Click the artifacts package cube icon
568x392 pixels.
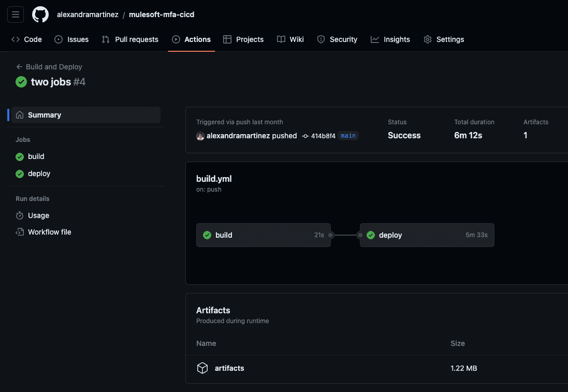click(x=202, y=368)
